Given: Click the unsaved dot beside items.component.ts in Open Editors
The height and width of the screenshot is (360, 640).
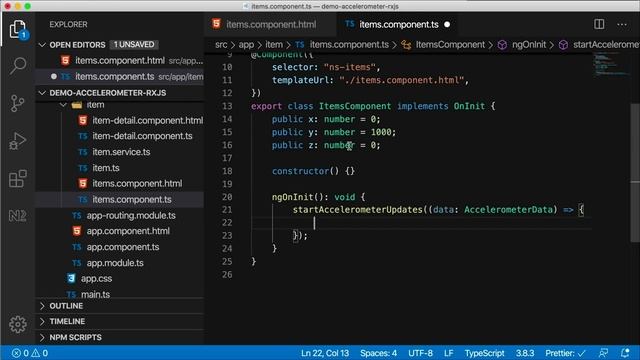Looking at the screenshot, I should coord(53,76).
